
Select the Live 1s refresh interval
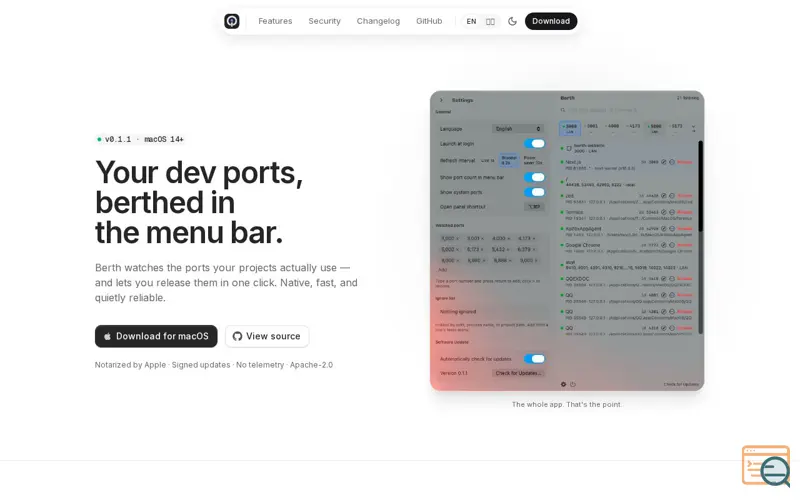(487, 160)
